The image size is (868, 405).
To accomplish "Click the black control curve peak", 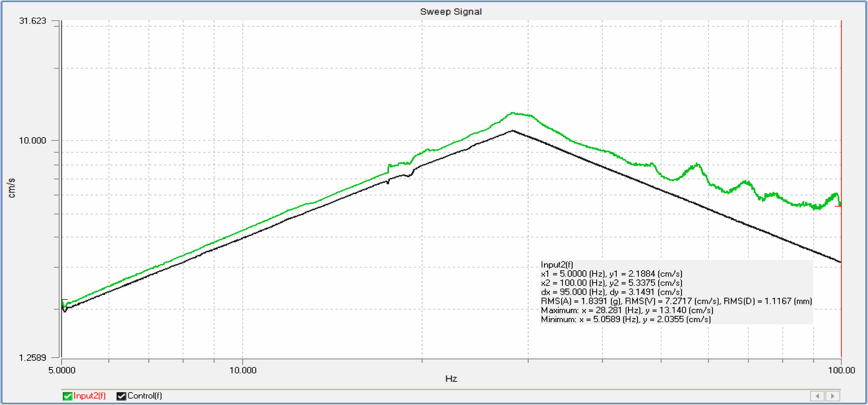I will click(x=513, y=130).
